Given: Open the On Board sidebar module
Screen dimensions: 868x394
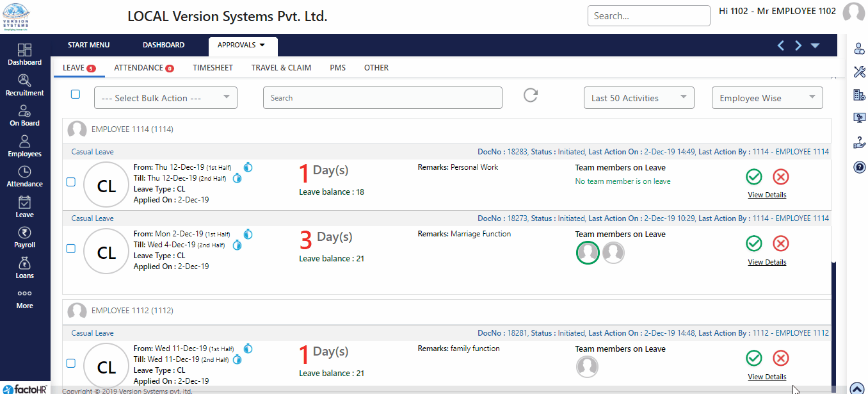Looking at the screenshot, I should pyautogui.click(x=24, y=115).
